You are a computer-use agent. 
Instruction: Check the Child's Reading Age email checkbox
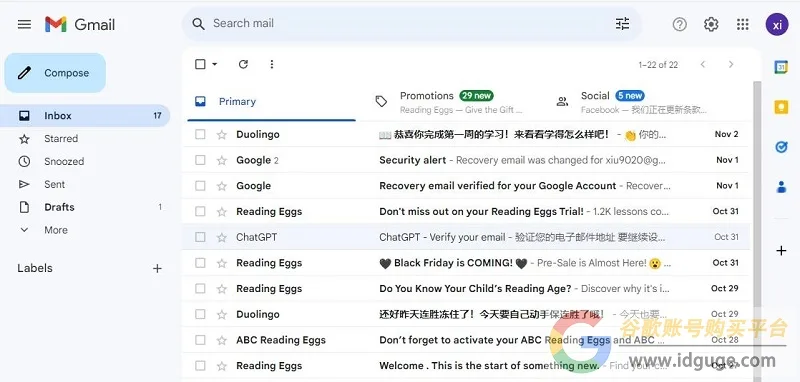pyautogui.click(x=200, y=288)
